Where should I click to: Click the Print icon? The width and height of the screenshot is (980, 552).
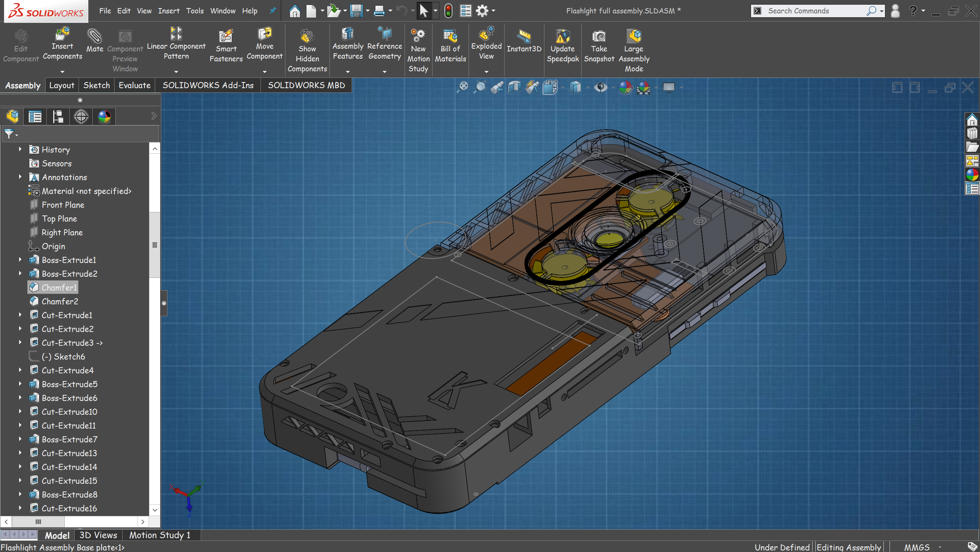[379, 11]
